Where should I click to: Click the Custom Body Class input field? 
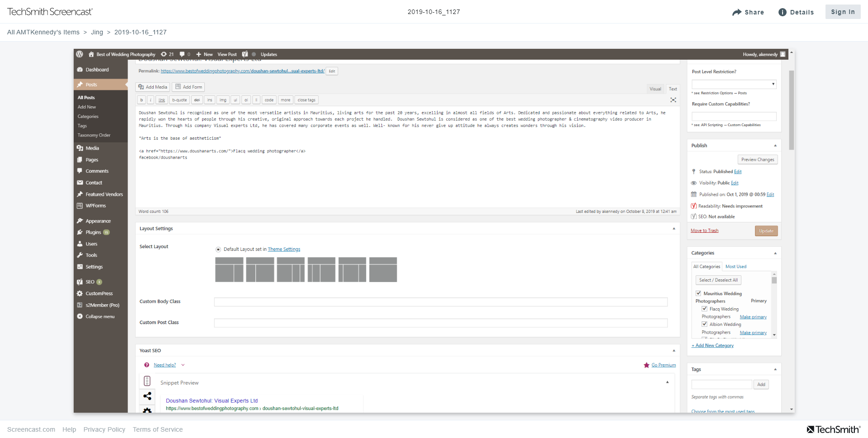click(441, 302)
